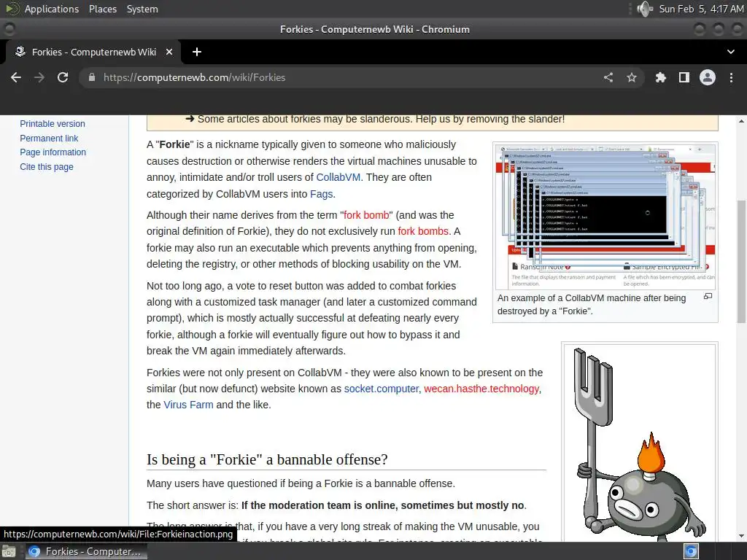The height and width of the screenshot is (560, 747).
Task: Open Chromium three-dot menu
Action: [x=731, y=77]
